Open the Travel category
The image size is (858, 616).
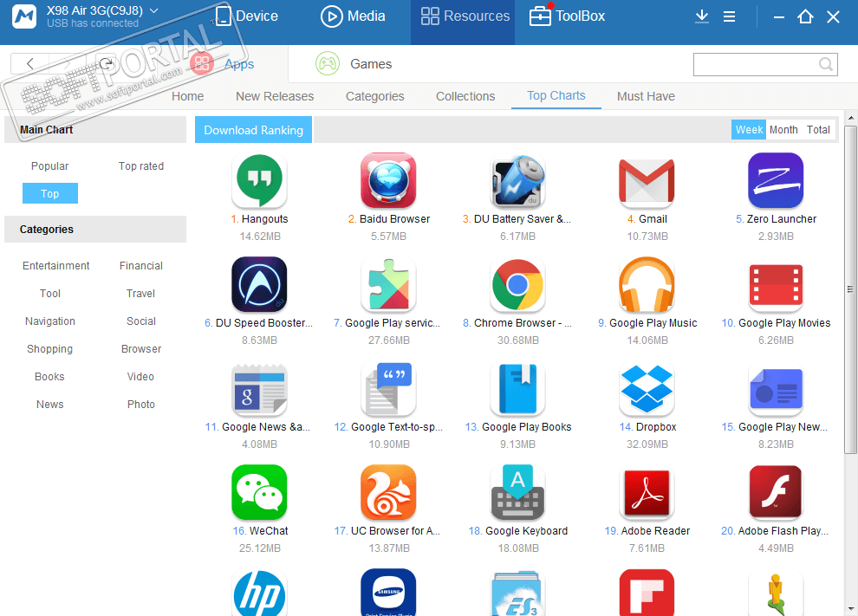[140, 293]
